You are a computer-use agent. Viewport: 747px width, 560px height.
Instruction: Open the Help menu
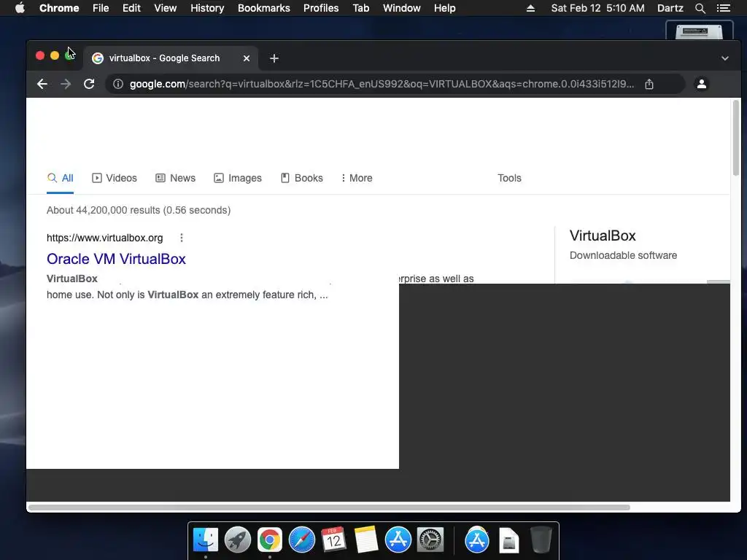coord(444,8)
